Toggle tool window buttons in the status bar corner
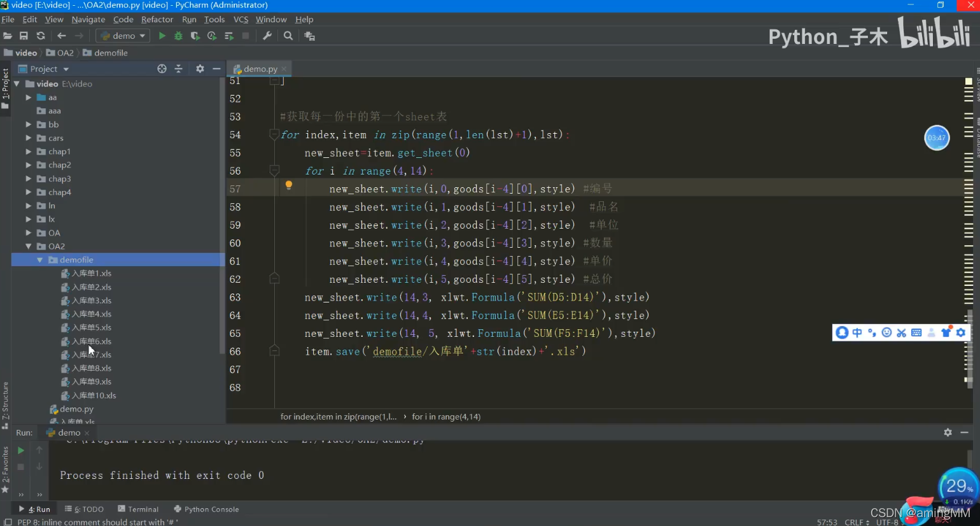The image size is (980, 526). click(8, 522)
